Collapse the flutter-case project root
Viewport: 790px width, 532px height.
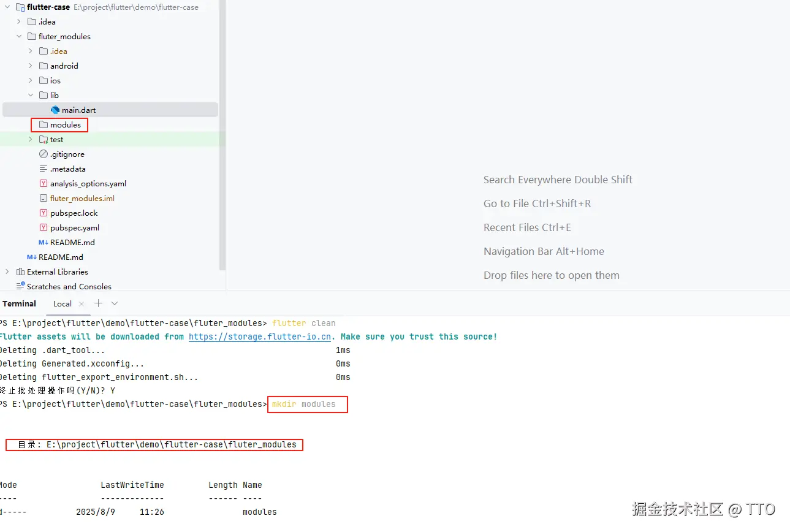[x=7, y=7]
